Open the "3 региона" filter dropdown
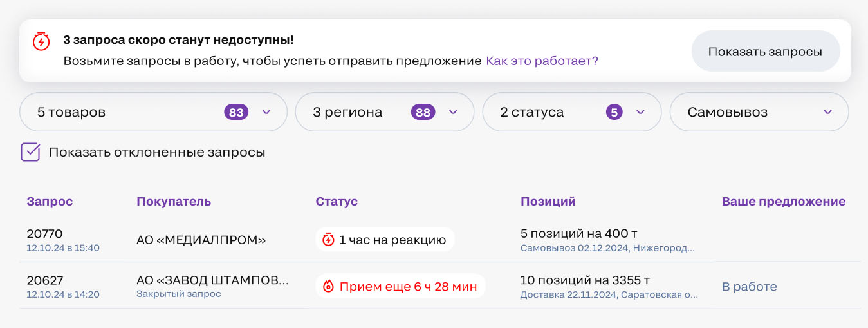Screen dimensions: 868x328 453,112
